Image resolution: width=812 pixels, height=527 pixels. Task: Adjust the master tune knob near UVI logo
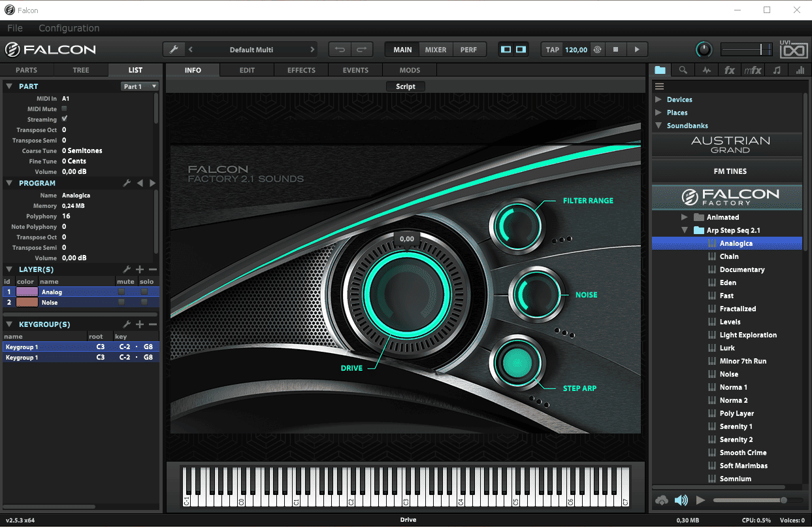tap(704, 49)
